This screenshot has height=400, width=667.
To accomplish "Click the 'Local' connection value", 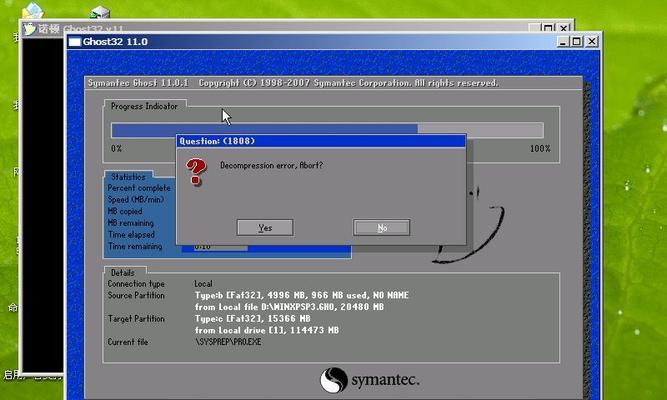I will (x=203, y=283).
